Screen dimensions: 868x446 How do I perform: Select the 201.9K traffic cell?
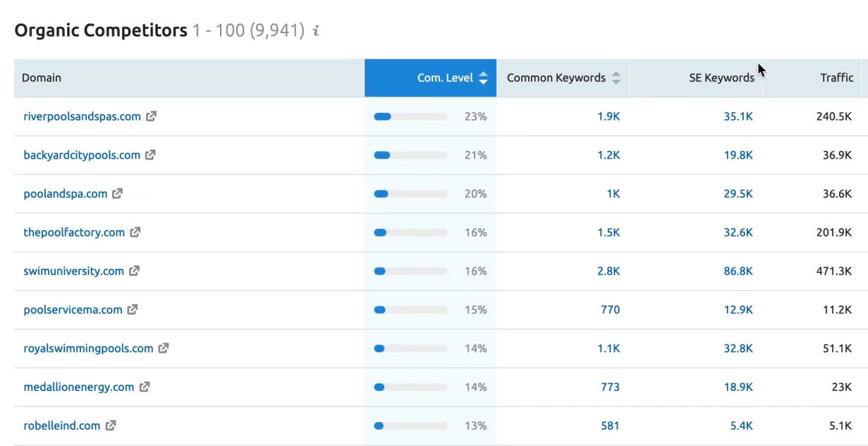tap(834, 232)
